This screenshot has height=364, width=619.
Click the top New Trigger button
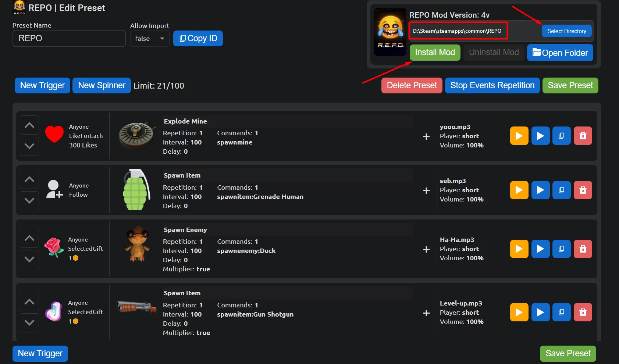pos(42,85)
